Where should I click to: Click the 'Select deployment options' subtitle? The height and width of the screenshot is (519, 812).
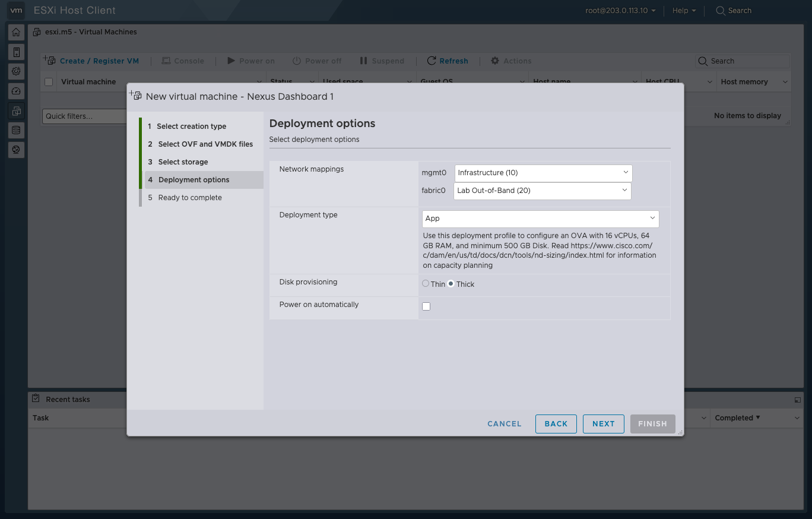tap(315, 140)
